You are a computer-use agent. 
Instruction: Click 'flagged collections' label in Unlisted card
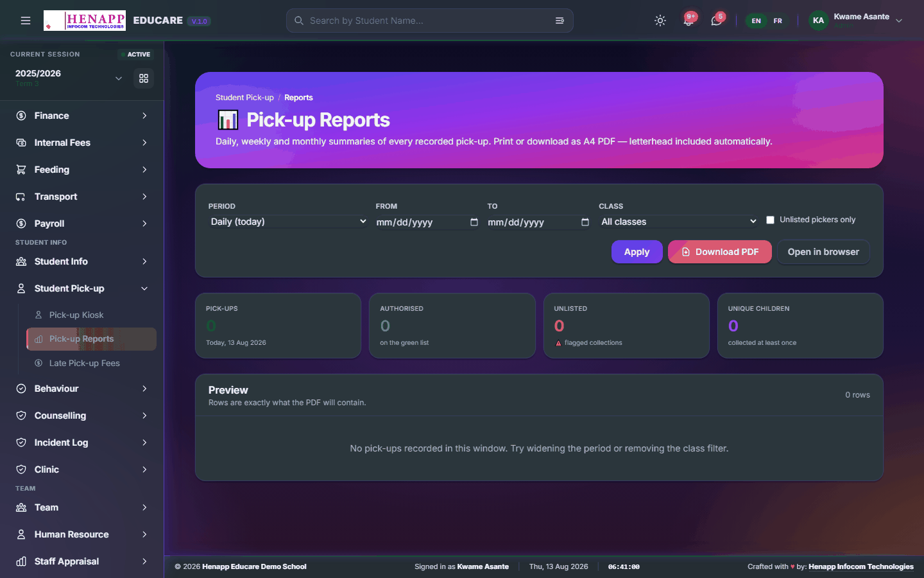pos(594,343)
